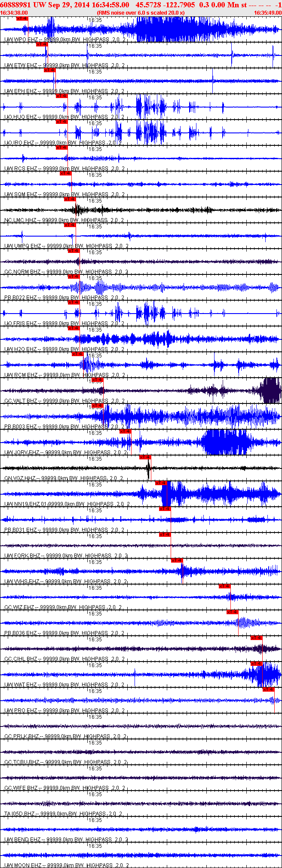Click the 'PB B031 EHZ' station label
Image resolution: width=282 pixels, height=868 pixels.
coord(21,530)
